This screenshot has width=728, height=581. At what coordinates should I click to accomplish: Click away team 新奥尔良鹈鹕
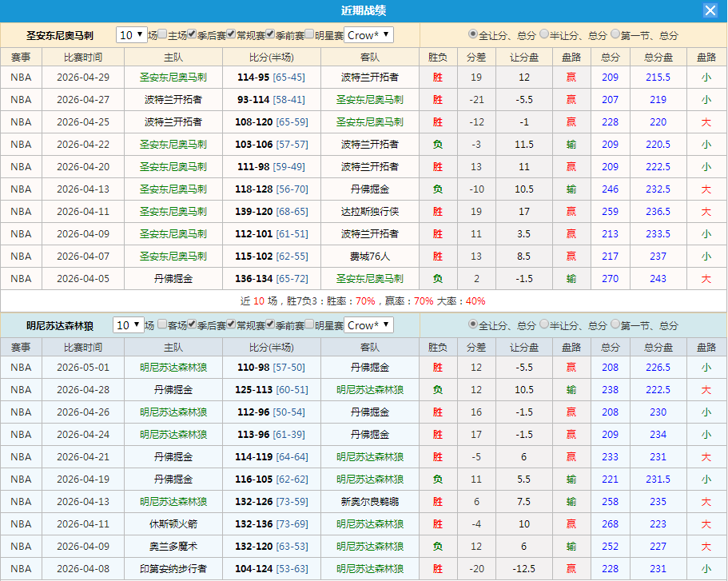click(369, 502)
